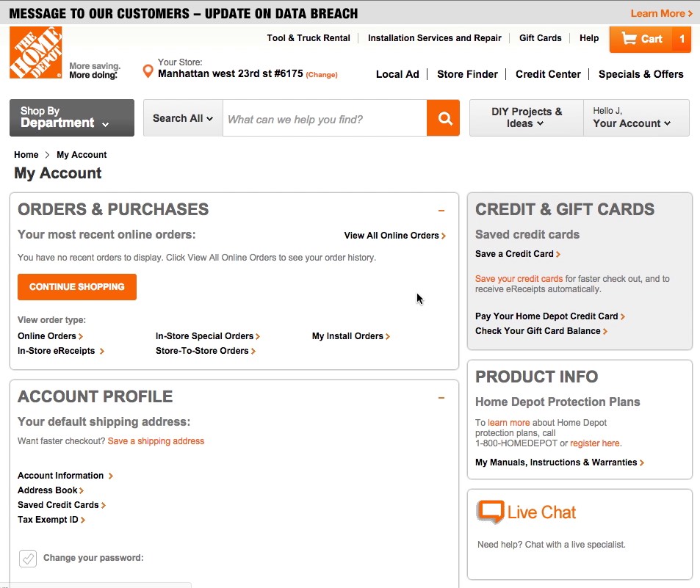Open the Shop By Department dropdown

pos(72,117)
